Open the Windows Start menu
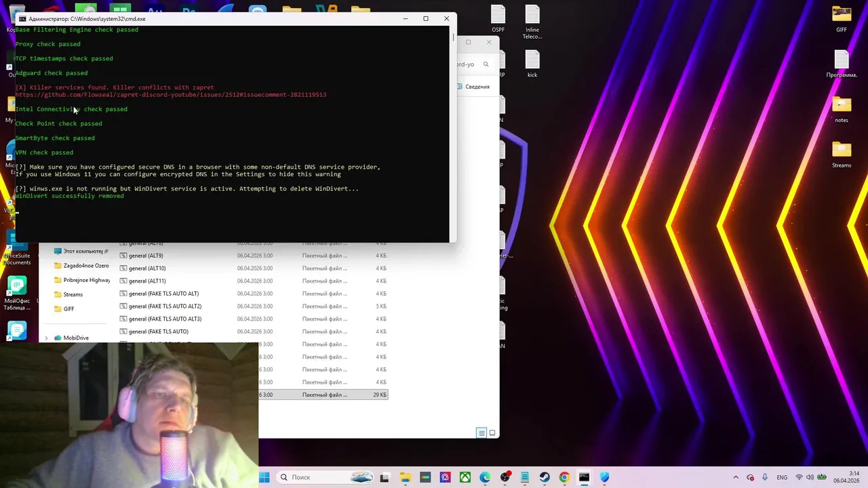This screenshot has height=488, width=868. point(264,477)
